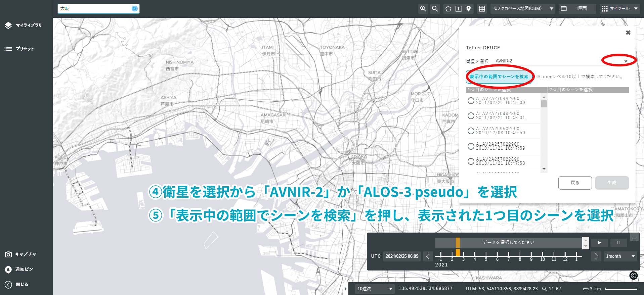Step the timeline to next period
The width and height of the screenshot is (644, 295).
(596, 257)
